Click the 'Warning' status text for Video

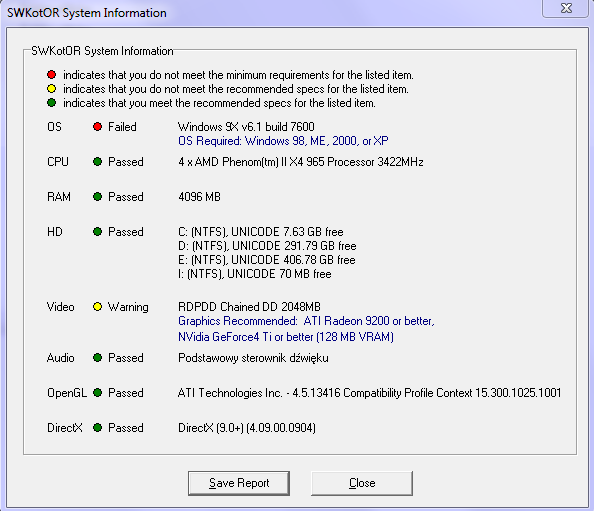(128, 307)
